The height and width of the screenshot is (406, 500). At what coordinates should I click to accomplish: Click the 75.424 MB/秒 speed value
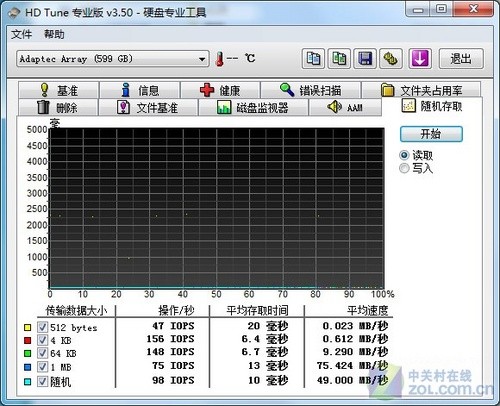353,366
